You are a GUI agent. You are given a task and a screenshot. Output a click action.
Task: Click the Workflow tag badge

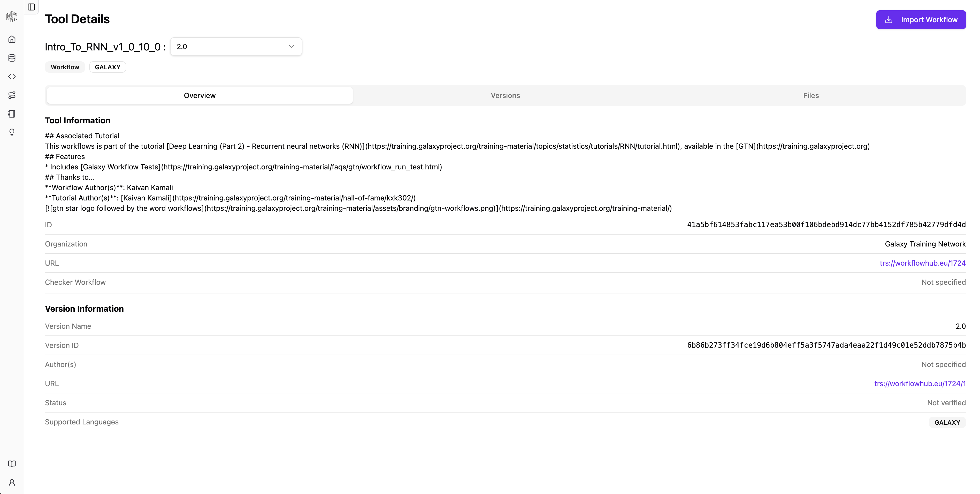coord(65,67)
